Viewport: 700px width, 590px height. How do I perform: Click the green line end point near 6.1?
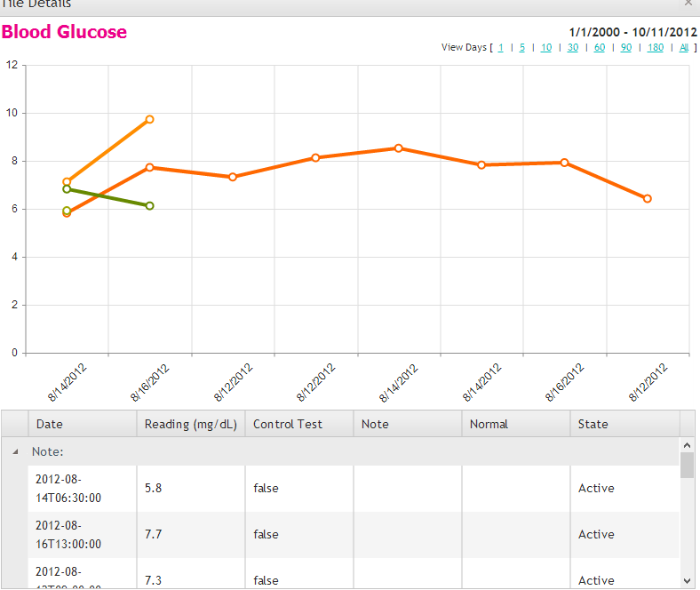pos(149,206)
